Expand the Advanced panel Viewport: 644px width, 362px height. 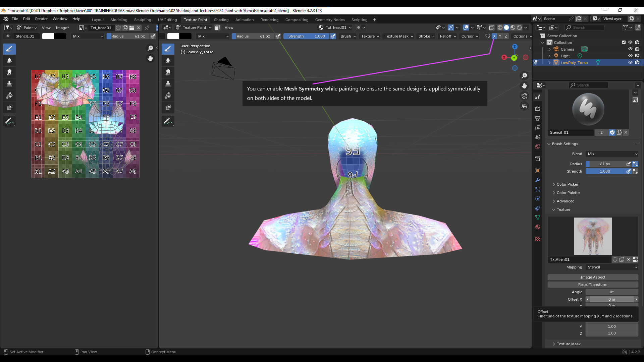click(565, 201)
